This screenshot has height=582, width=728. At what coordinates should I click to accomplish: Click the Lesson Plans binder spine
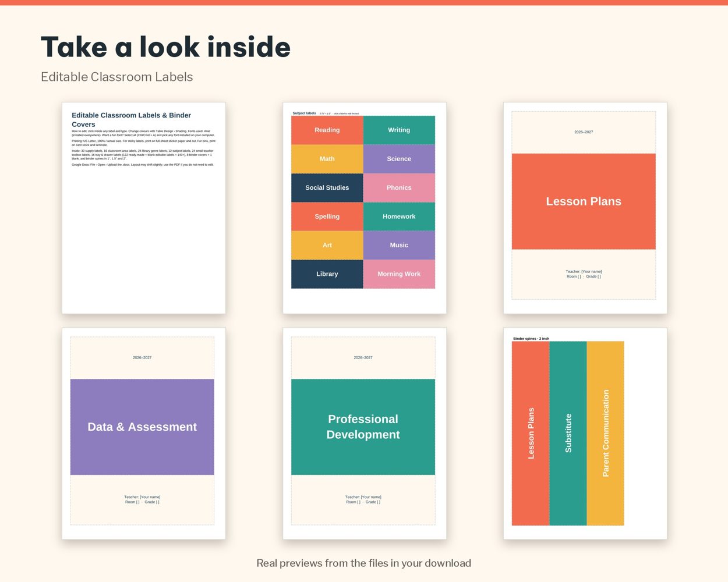531,433
